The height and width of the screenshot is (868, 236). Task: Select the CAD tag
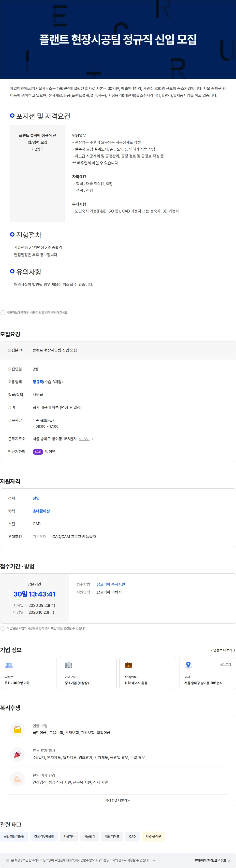click(133, 836)
